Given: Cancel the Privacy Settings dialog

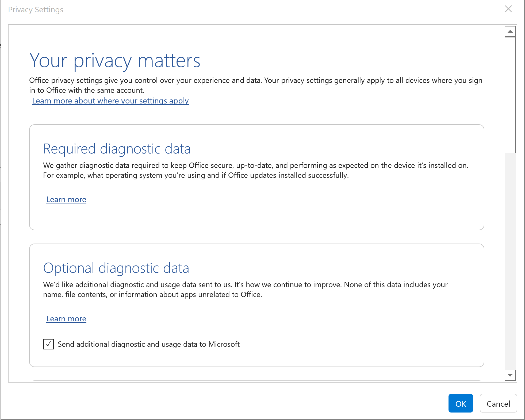Looking at the screenshot, I should click(498, 403).
